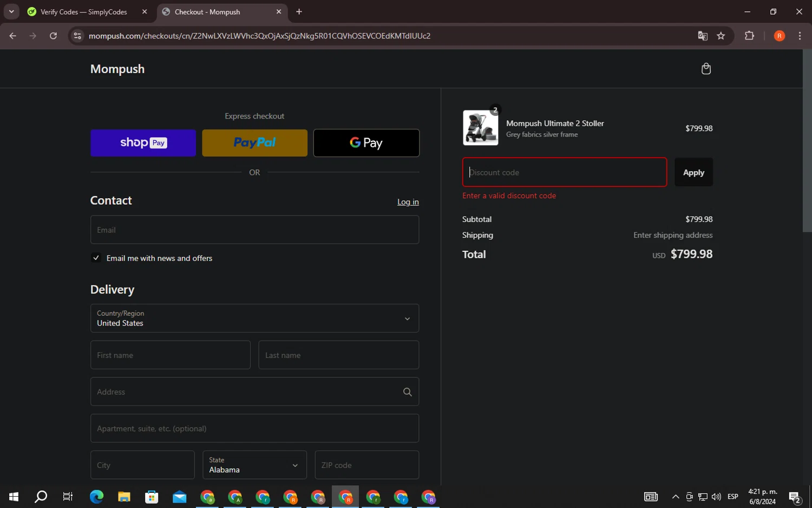Expand the Country/Region dropdown

pyautogui.click(x=254, y=318)
